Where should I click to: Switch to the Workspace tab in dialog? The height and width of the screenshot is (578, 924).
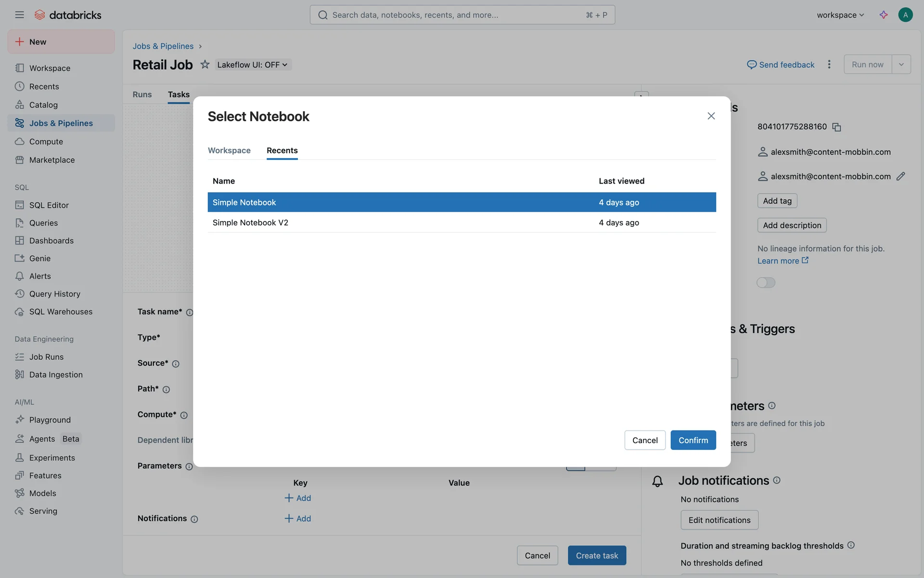(x=229, y=150)
